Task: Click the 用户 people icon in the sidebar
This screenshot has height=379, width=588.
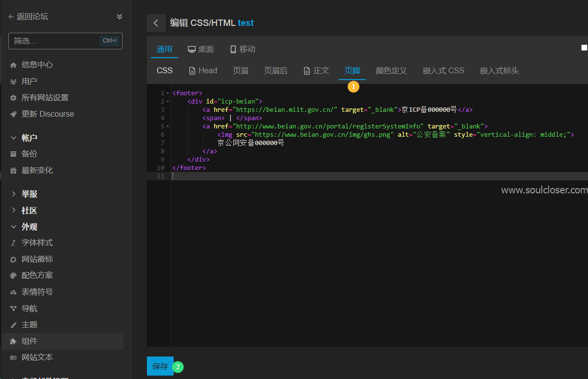Action: tap(14, 82)
